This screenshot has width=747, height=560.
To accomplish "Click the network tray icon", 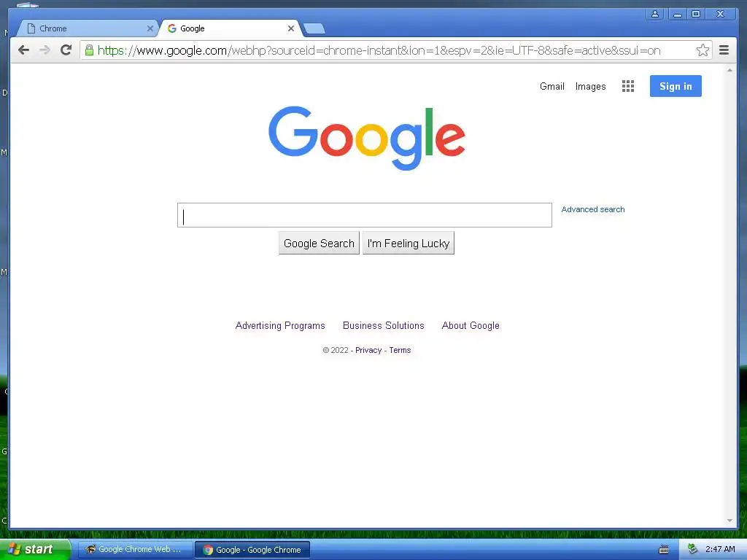I will coord(692,549).
